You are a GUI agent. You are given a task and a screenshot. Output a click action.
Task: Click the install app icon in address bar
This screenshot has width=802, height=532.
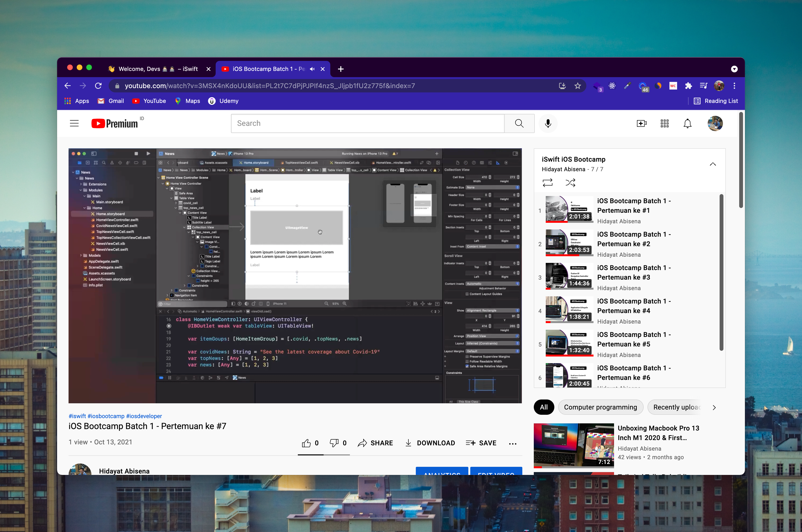click(x=562, y=86)
